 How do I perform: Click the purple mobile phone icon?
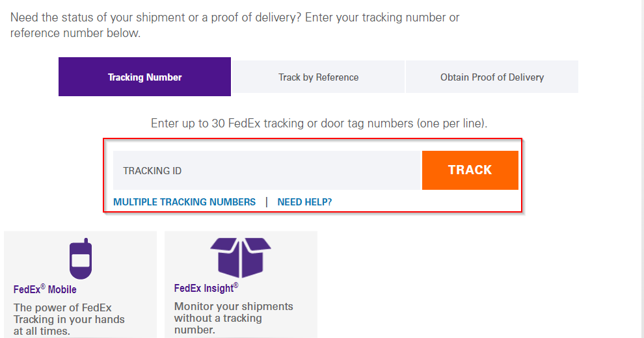[81, 259]
